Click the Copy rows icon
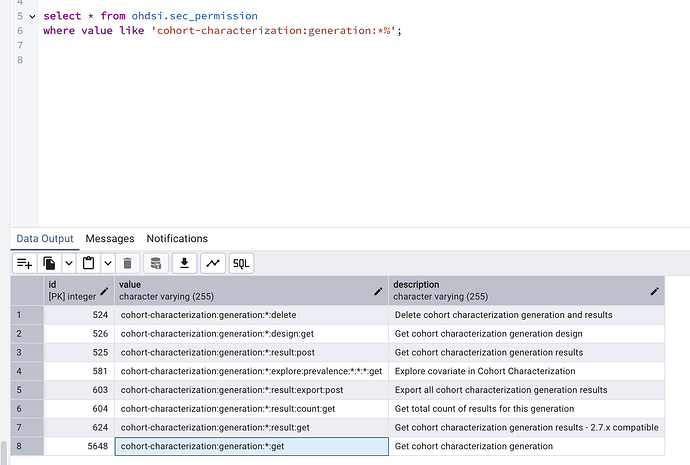Viewport: 690px width, 465px height. click(x=49, y=263)
